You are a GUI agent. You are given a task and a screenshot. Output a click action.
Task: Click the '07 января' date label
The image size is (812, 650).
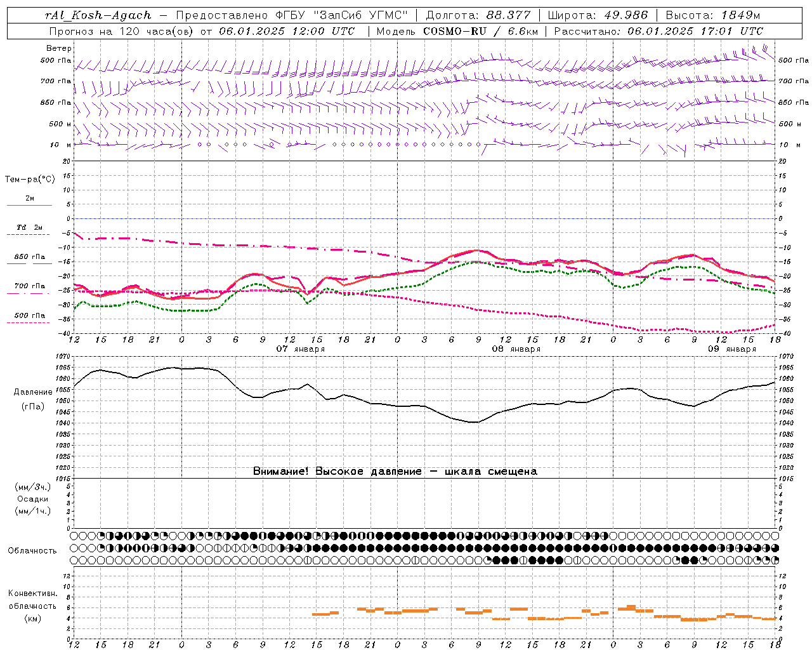tap(301, 349)
